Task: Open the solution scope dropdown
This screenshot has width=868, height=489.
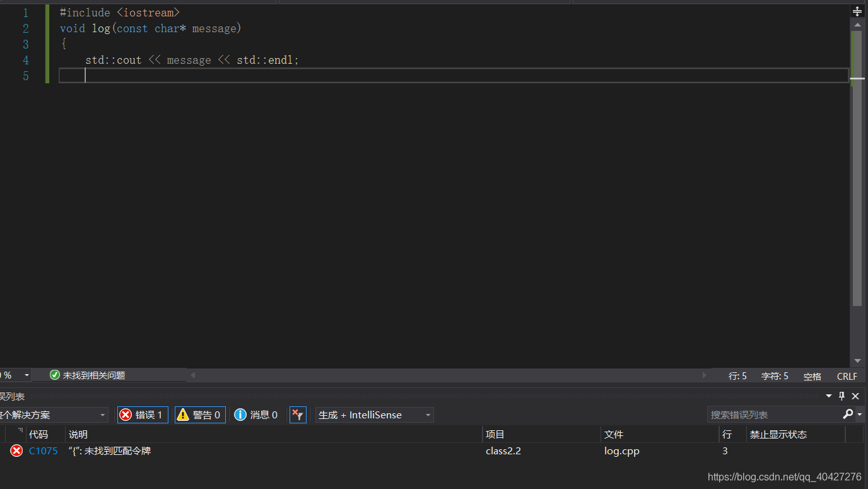Action: (53, 415)
